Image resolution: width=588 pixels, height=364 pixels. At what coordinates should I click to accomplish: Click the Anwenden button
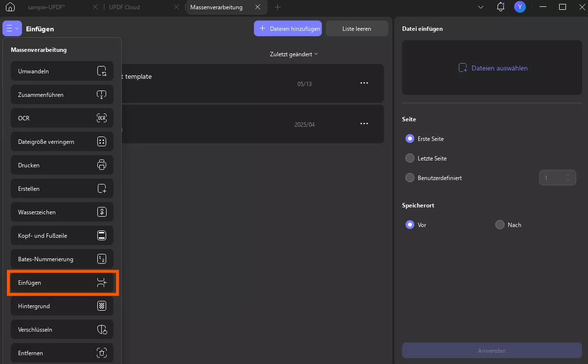click(492, 351)
